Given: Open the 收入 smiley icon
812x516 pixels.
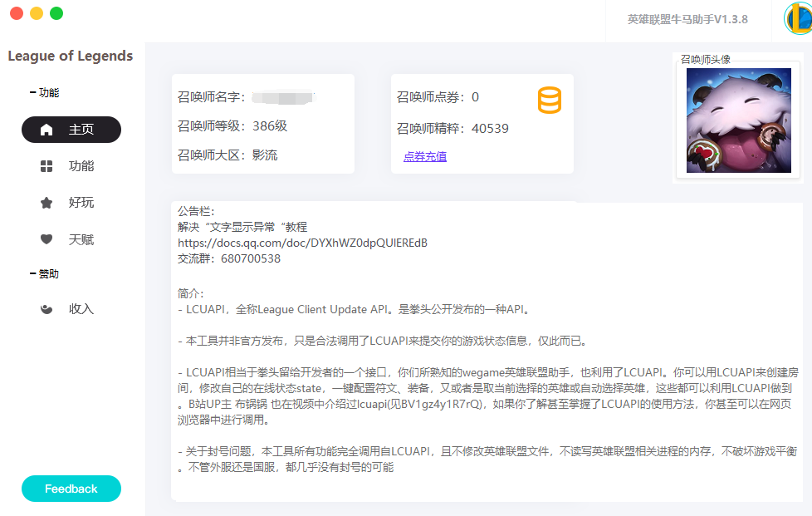Looking at the screenshot, I should (x=47, y=307).
